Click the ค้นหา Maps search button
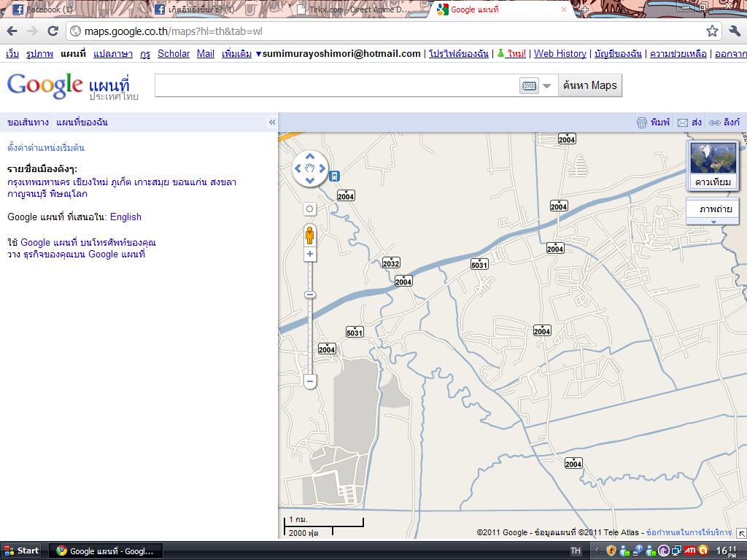Screen dimensions: 747x560 [589, 85]
